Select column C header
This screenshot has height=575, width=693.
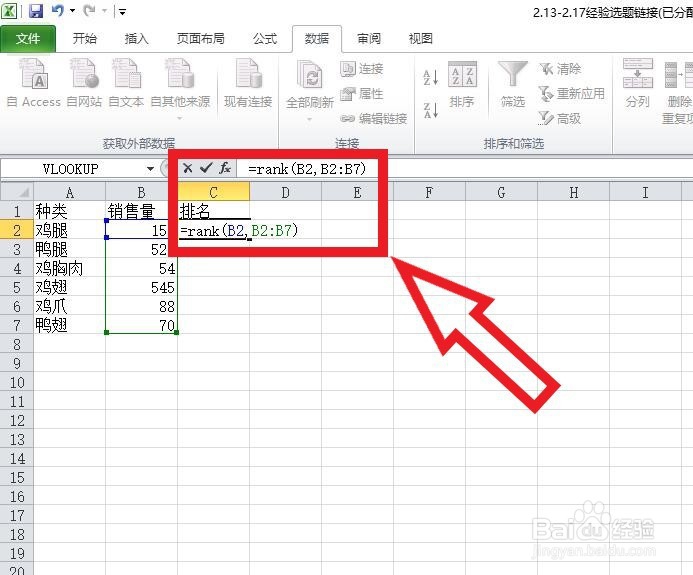[213, 193]
